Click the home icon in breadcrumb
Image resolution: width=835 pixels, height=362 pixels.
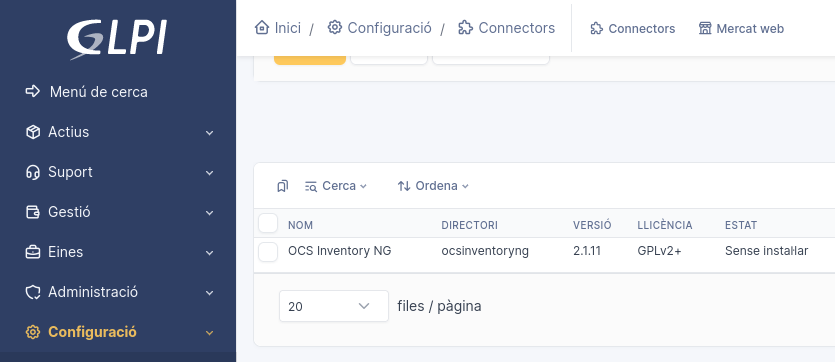coord(262,27)
